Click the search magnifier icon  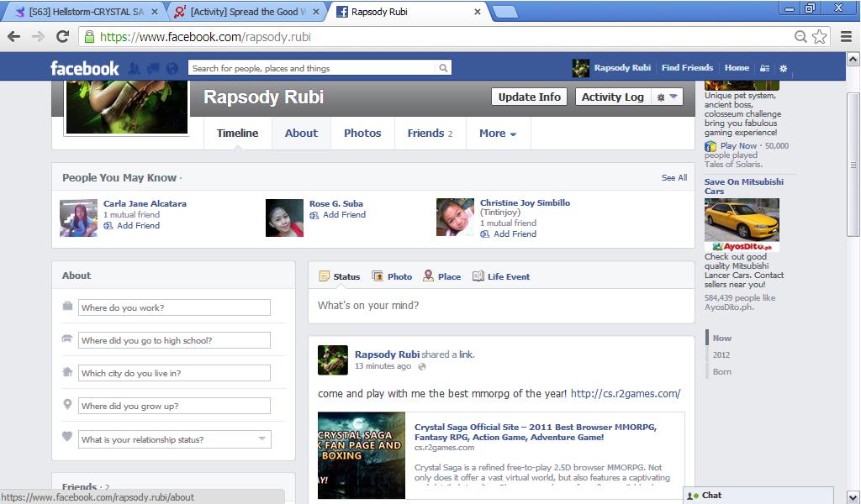443,69
